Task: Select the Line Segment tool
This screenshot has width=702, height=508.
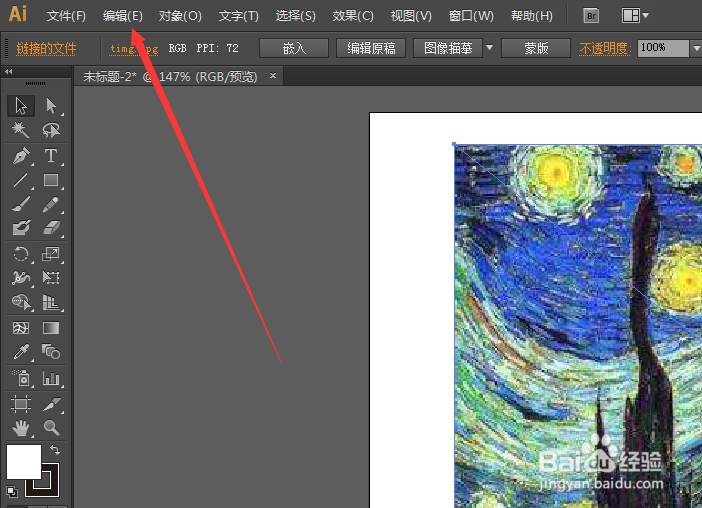Action: pyautogui.click(x=21, y=180)
